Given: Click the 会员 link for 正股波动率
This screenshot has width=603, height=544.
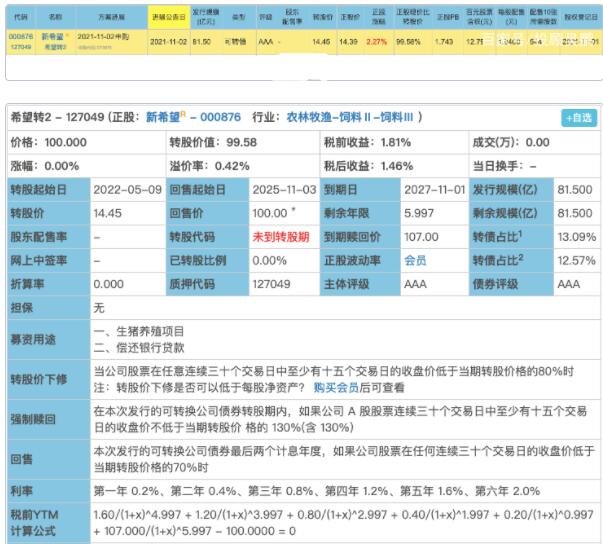Looking at the screenshot, I should (x=415, y=260).
